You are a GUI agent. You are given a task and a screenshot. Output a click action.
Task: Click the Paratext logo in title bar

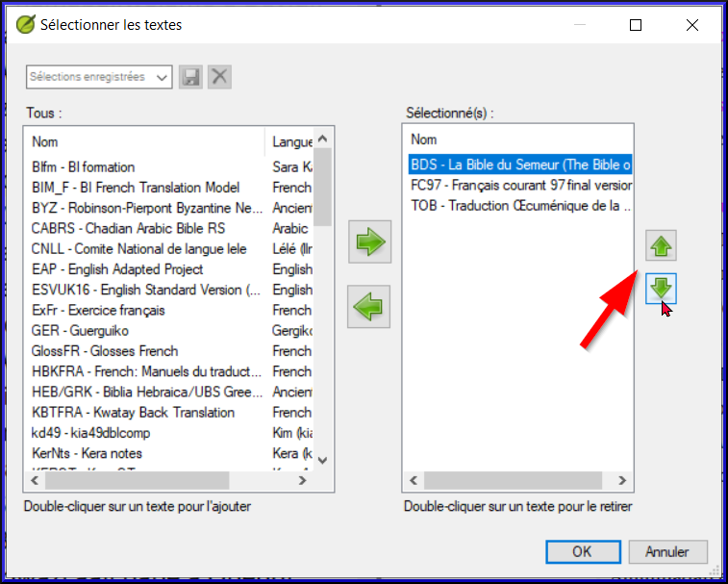coord(26,25)
